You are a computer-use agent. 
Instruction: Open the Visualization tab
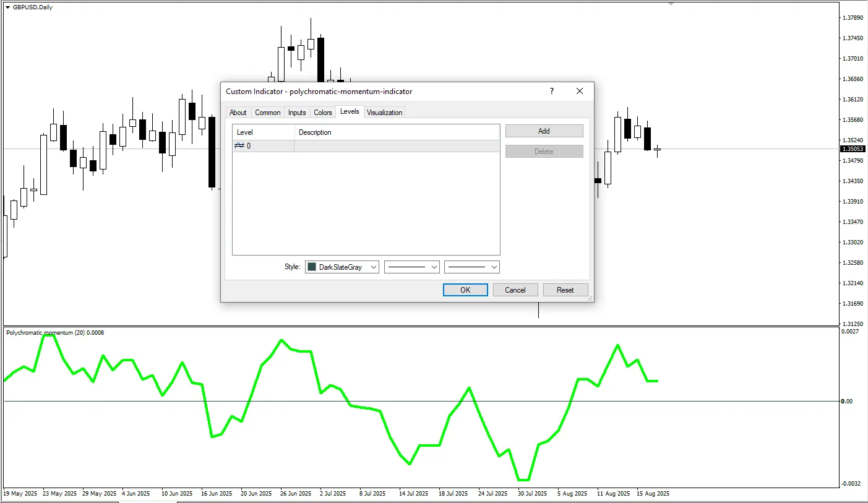click(x=384, y=112)
